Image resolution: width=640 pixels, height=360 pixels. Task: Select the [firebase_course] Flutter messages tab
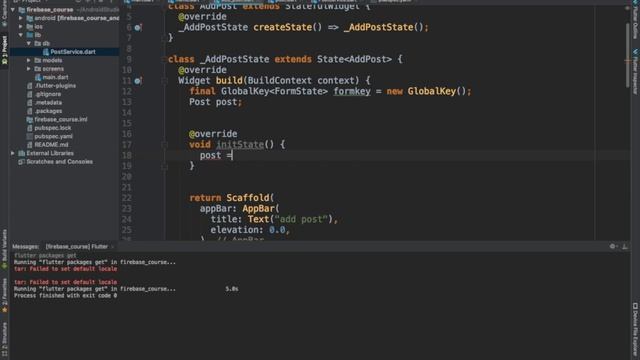tap(77, 247)
